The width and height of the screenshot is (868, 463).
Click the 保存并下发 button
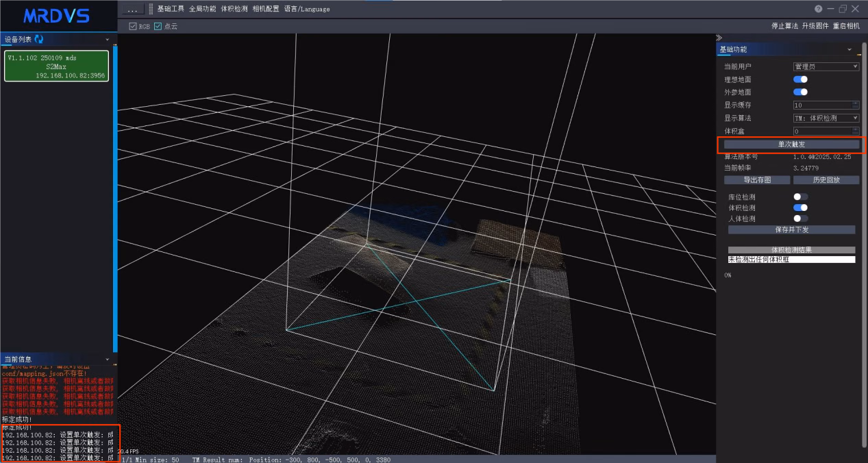click(x=791, y=230)
